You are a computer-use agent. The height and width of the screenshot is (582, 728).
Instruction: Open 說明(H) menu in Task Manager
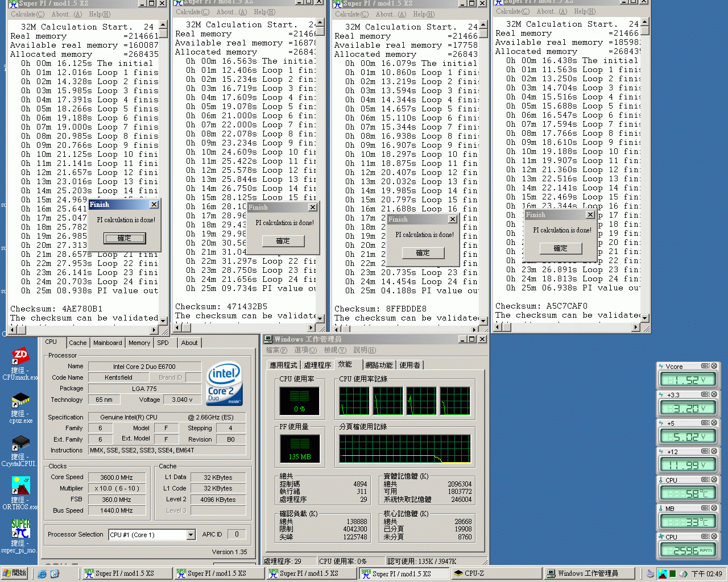(365, 350)
